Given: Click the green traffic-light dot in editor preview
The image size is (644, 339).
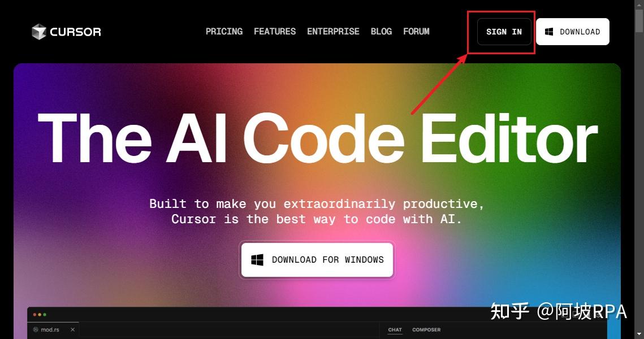Looking at the screenshot, I should 44,315.
